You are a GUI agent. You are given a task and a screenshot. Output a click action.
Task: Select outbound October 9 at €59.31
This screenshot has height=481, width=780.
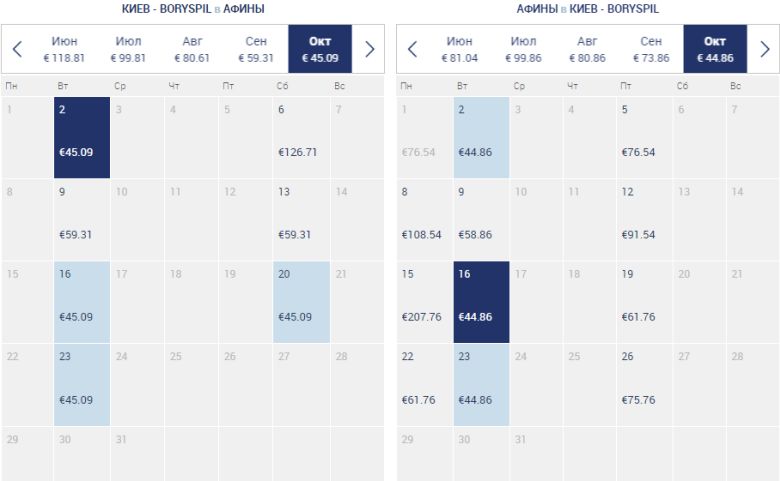tap(82, 220)
